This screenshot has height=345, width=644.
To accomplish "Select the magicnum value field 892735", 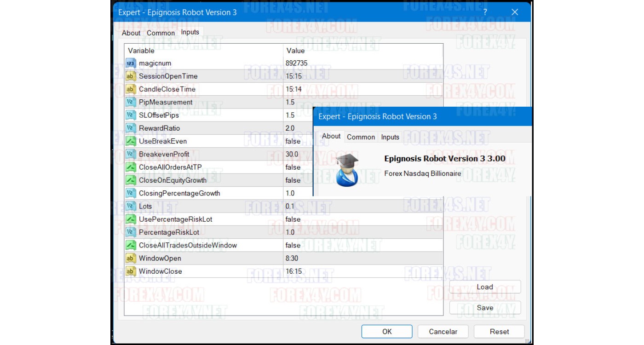I will tap(297, 63).
